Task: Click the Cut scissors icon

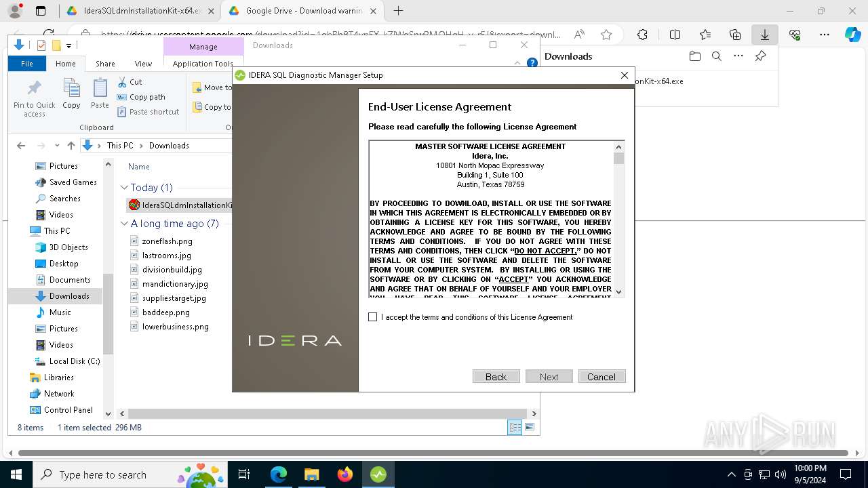Action: coord(130,81)
